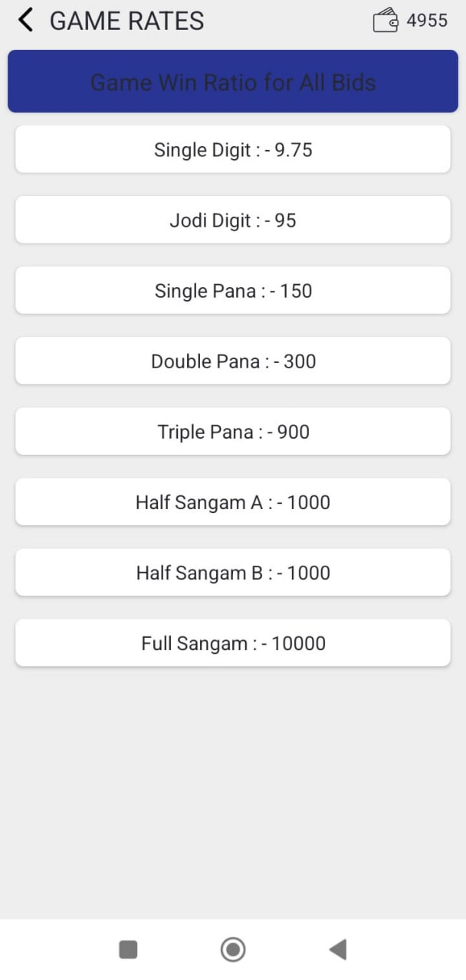Tap the wallet balance 4955

tap(427, 21)
